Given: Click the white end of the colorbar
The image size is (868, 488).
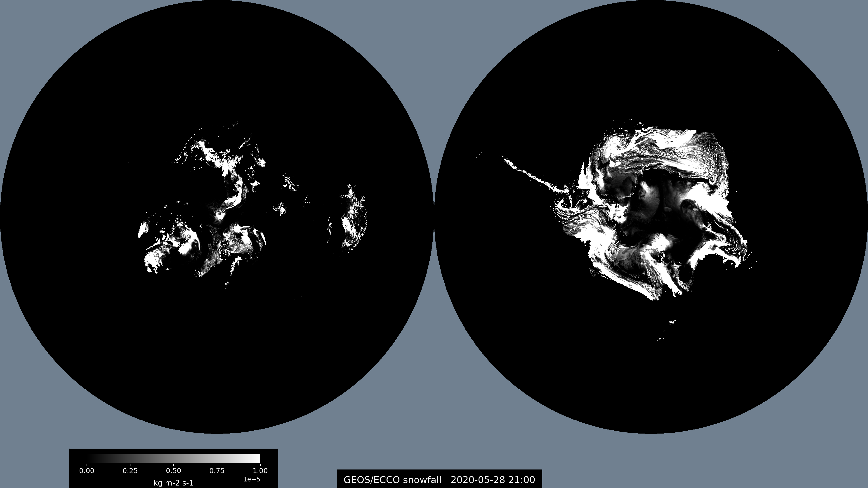Looking at the screenshot, I should pyautogui.click(x=258, y=459).
